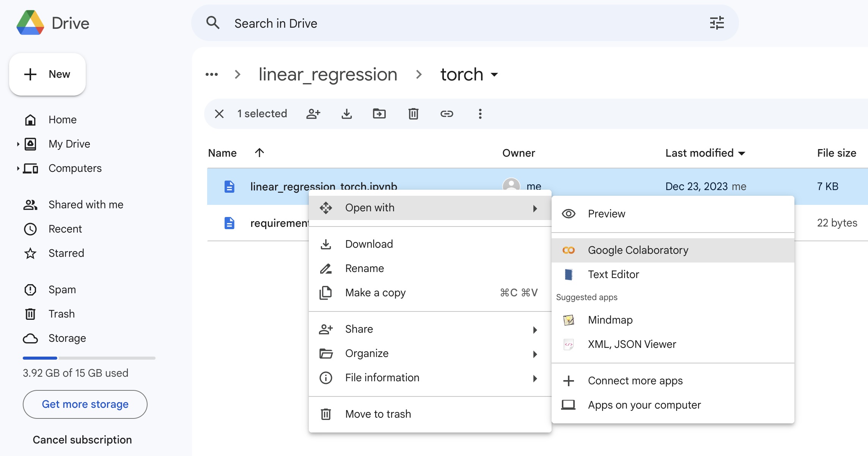
Task: Click the Get more storage button
Action: tap(85, 404)
